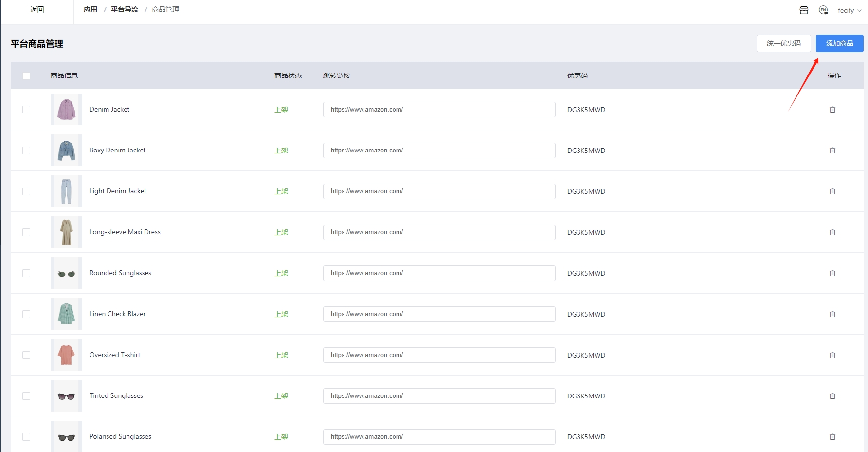Image resolution: width=868 pixels, height=452 pixels.
Task: Open the Light Denim Jacket thumbnail
Action: click(66, 191)
